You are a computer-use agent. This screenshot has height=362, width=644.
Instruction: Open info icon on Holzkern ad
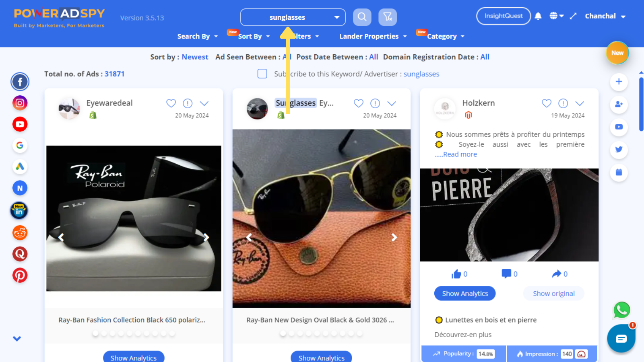563,103
